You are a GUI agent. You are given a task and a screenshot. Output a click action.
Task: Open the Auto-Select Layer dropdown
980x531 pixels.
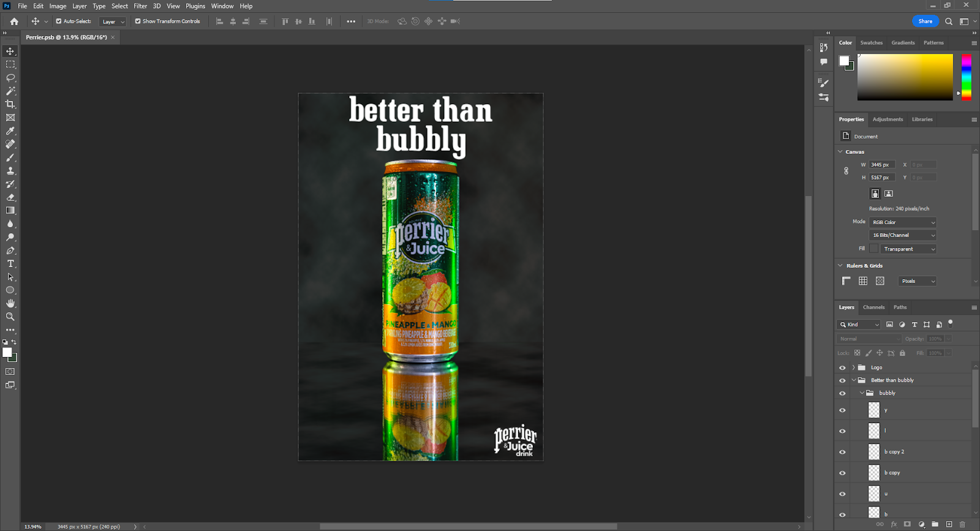click(113, 21)
